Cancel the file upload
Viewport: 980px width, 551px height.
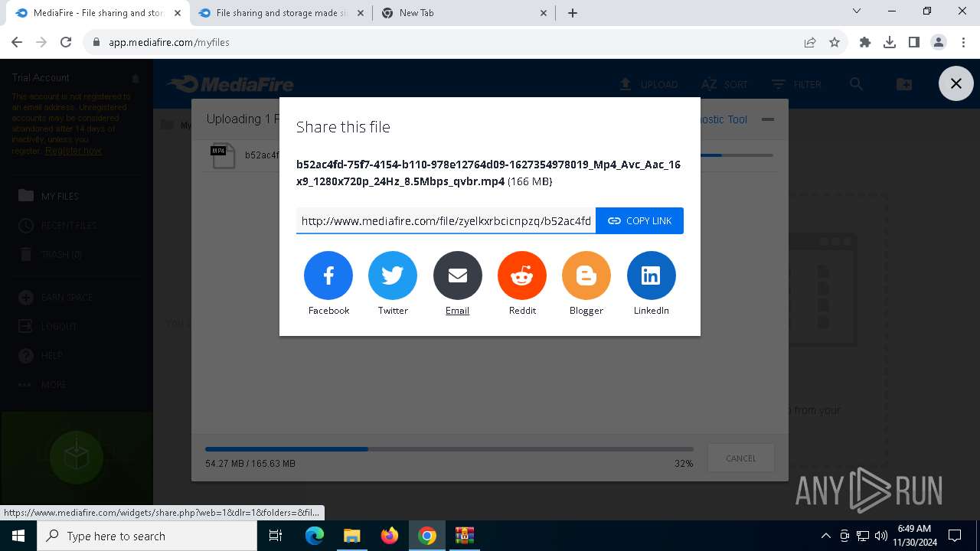pyautogui.click(x=740, y=458)
